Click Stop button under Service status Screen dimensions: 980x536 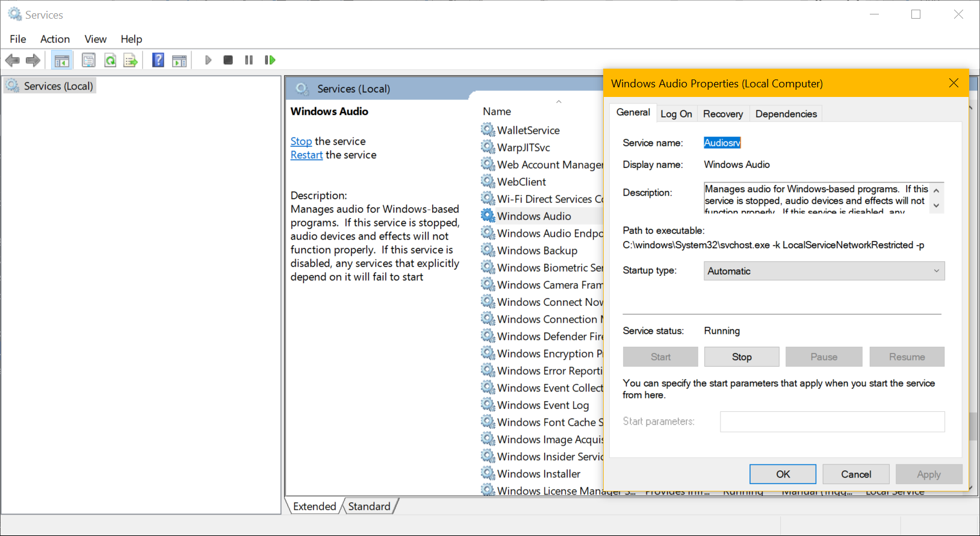(742, 357)
